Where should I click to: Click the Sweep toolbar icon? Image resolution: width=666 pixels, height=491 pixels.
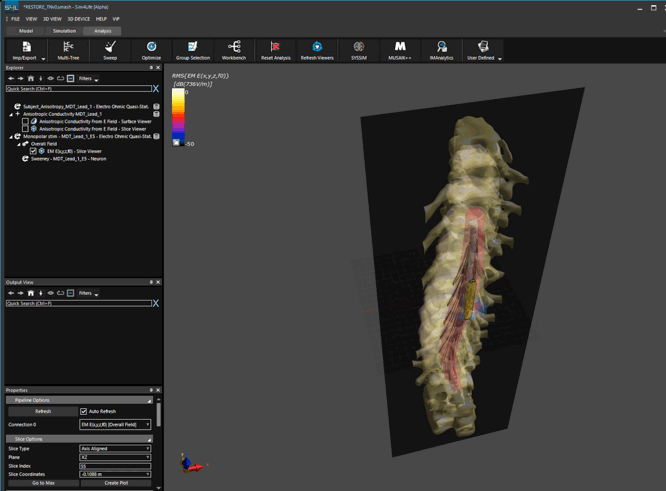click(x=110, y=50)
